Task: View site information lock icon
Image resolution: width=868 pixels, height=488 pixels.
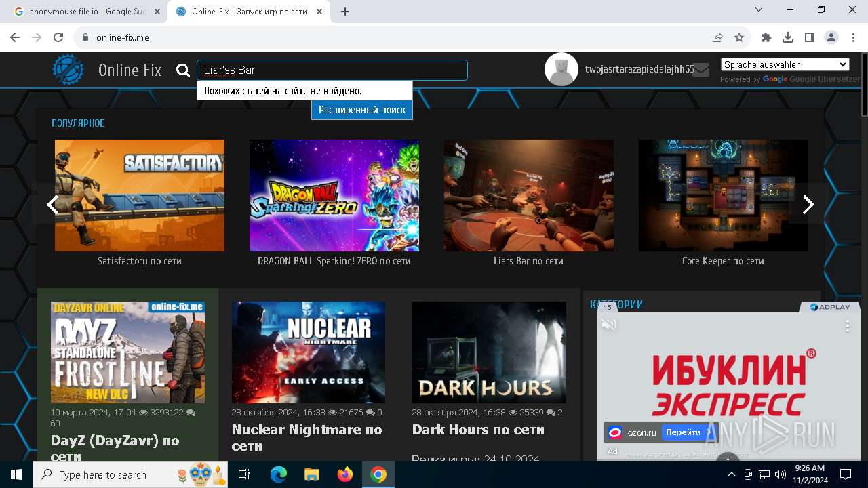Action: [x=85, y=38]
